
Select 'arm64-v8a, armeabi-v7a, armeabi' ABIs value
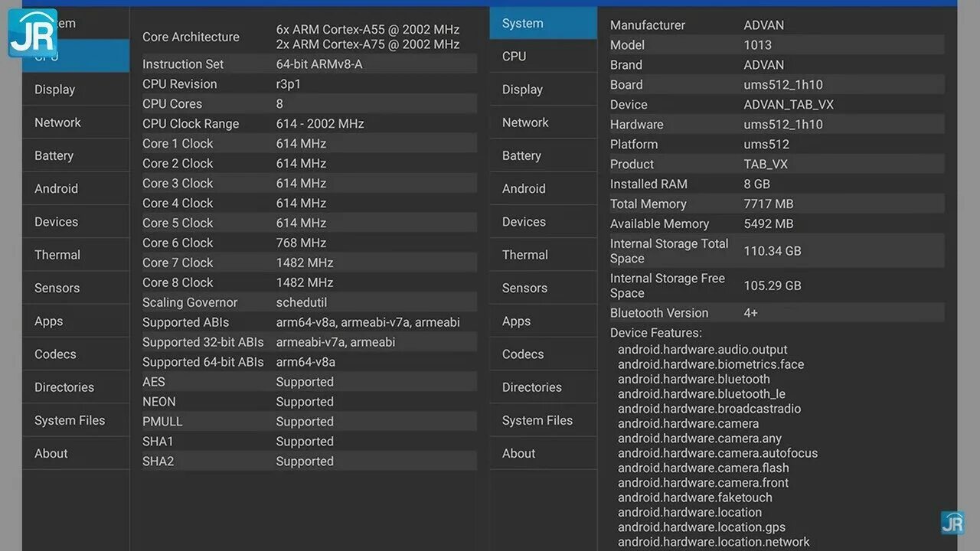[368, 322]
